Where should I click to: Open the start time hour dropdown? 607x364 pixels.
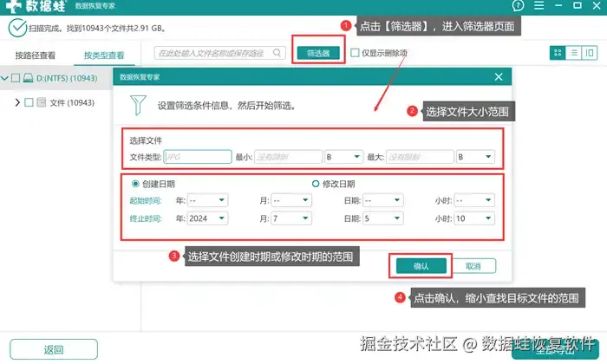[x=474, y=200]
